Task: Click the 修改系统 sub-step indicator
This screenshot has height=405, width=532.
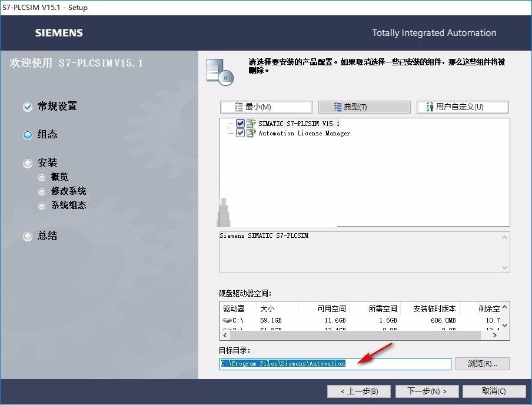Action: tap(42, 192)
